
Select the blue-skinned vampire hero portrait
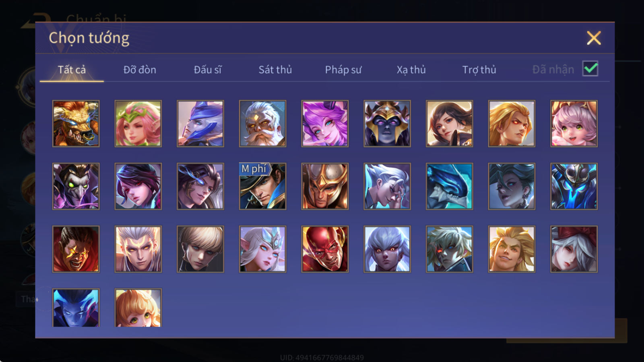point(76,308)
